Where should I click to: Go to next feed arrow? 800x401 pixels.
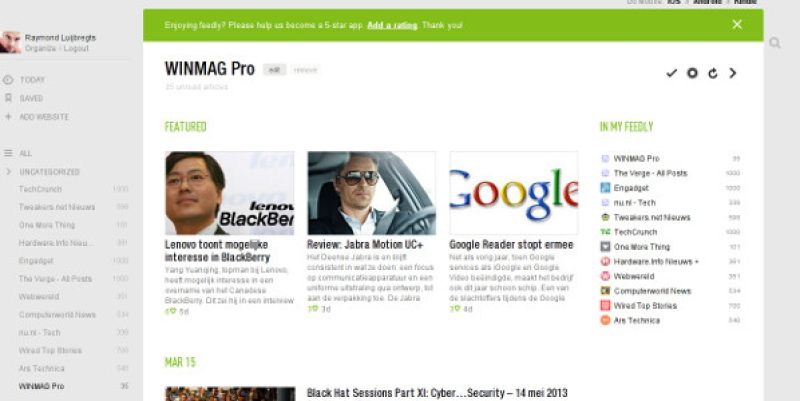click(x=733, y=73)
